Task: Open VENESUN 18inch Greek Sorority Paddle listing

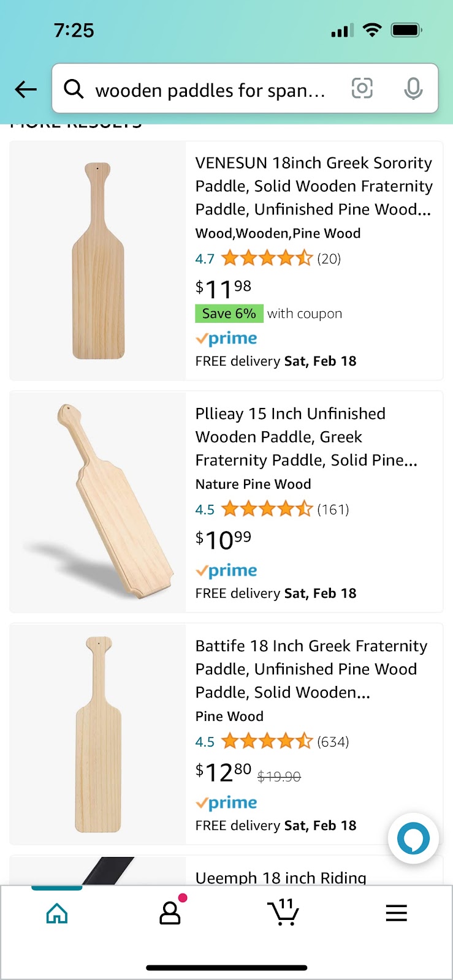Action: pyautogui.click(x=313, y=186)
